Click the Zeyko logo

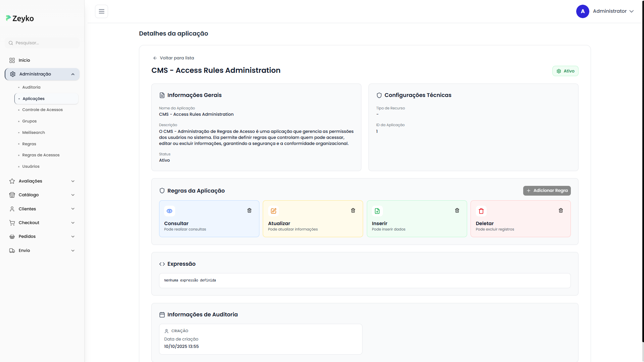click(x=20, y=18)
